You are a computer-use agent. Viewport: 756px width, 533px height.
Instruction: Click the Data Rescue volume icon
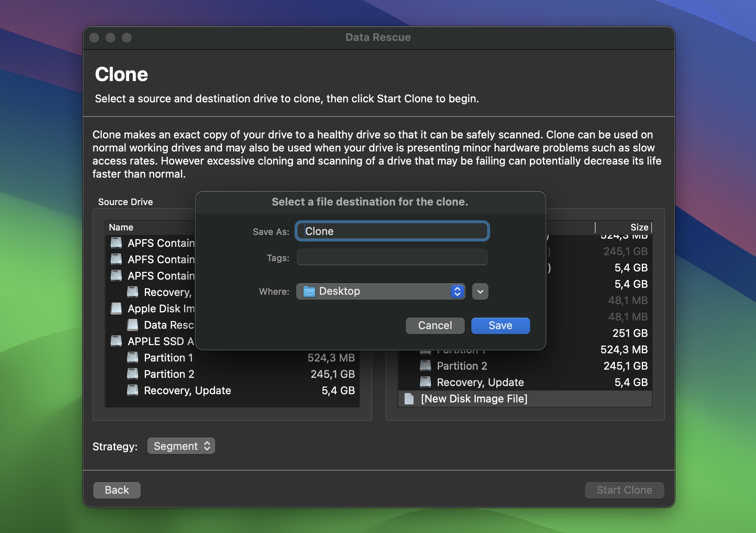pyautogui.click(x=133, y=325)
